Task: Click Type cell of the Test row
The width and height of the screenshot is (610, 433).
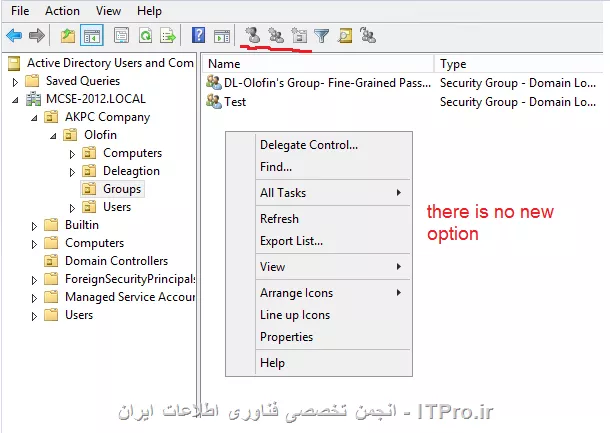Action: 518,102
